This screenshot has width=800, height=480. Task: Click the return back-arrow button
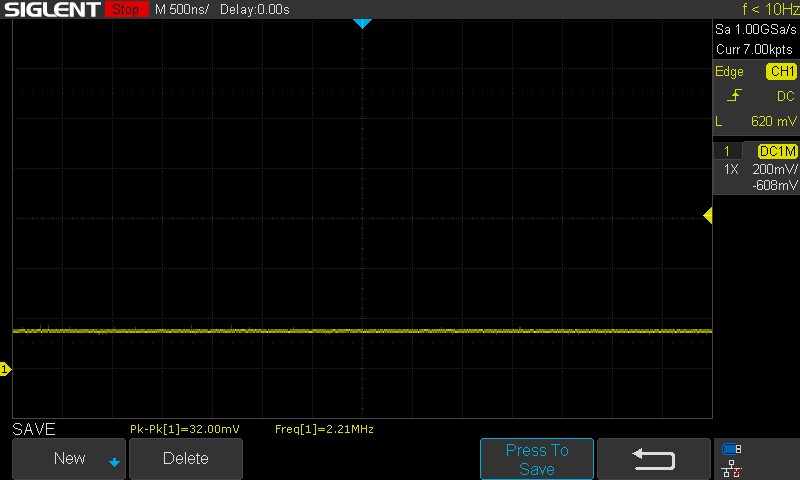point(654,459)
